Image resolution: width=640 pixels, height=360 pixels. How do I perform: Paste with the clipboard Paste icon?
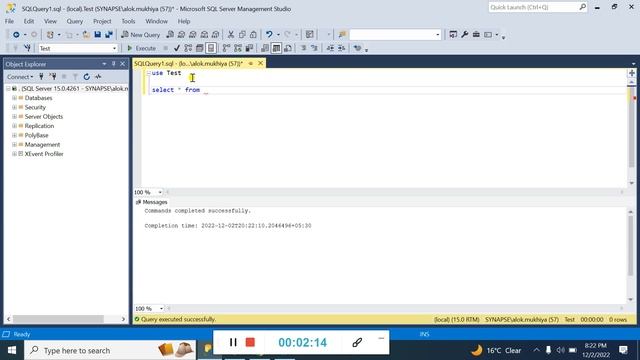click(x=253, y=35)
